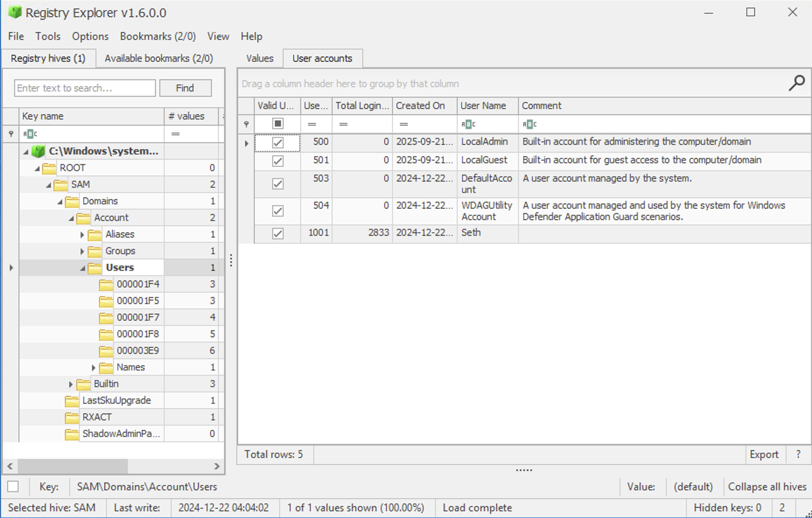Click the search magnifier icon above the grid
Viewport: 812px width, 518px height.
pos(797,83)
